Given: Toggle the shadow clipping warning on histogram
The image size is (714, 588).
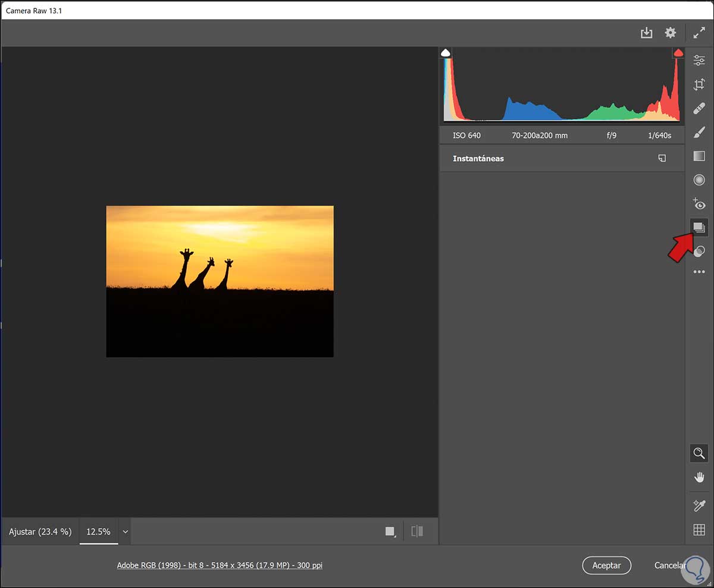Looking at the screenshot, I should pyautogui.click(x=446, y=54).
